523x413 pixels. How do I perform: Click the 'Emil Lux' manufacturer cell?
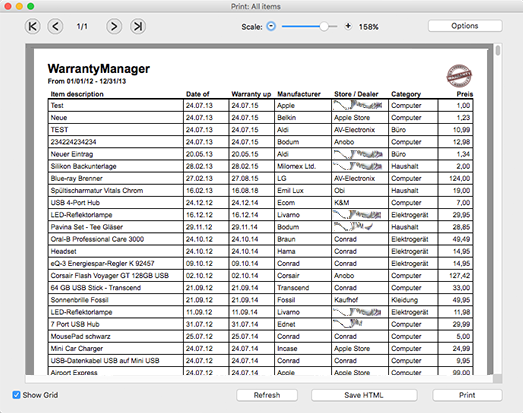(303, 190)
